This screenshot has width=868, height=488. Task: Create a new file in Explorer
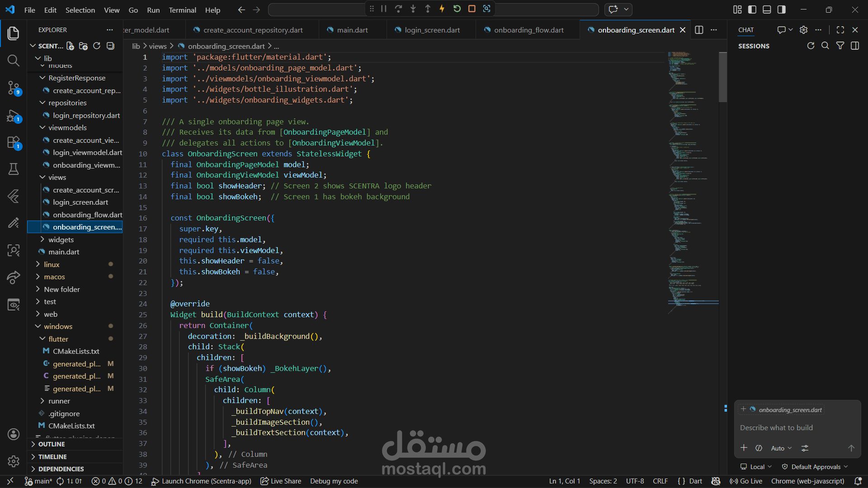70,46
